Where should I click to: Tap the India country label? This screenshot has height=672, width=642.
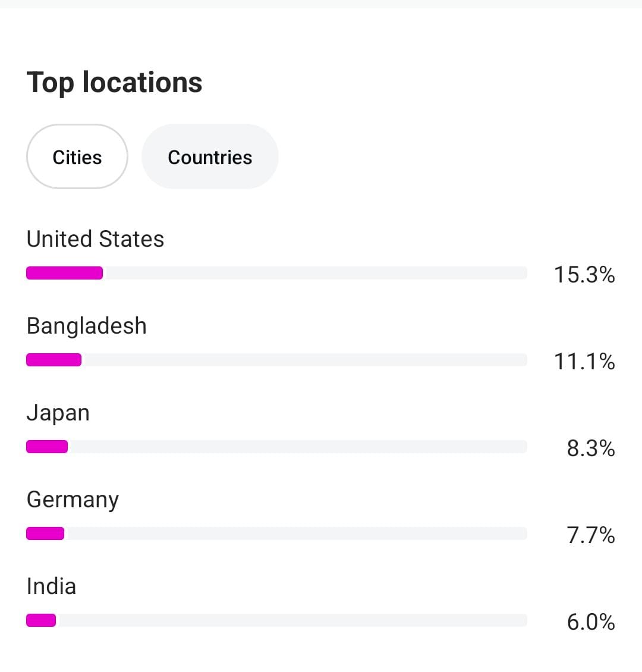[52, 586]
